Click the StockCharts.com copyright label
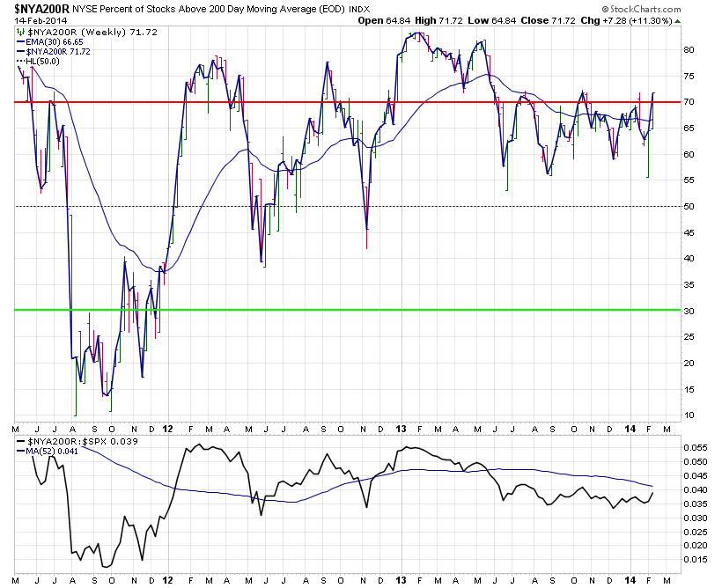The width and height of the screenshot is (722, 588). 641,9
